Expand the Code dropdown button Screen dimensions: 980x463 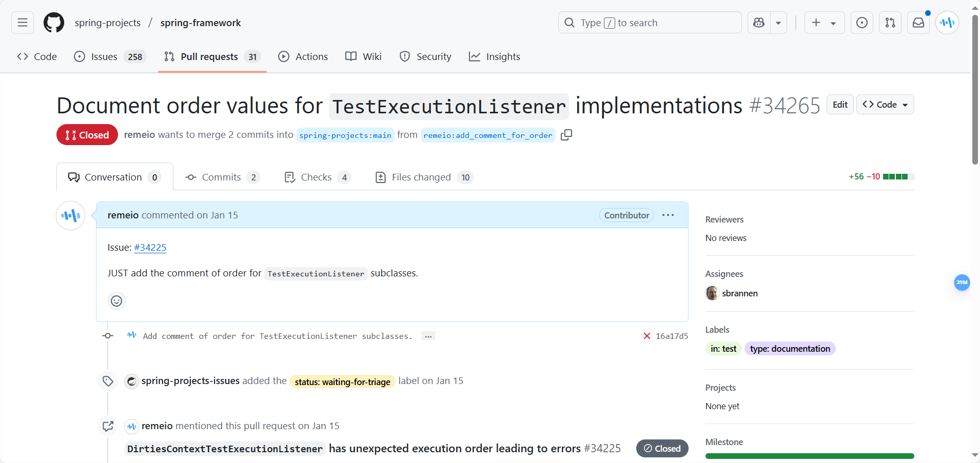[885, 105]
